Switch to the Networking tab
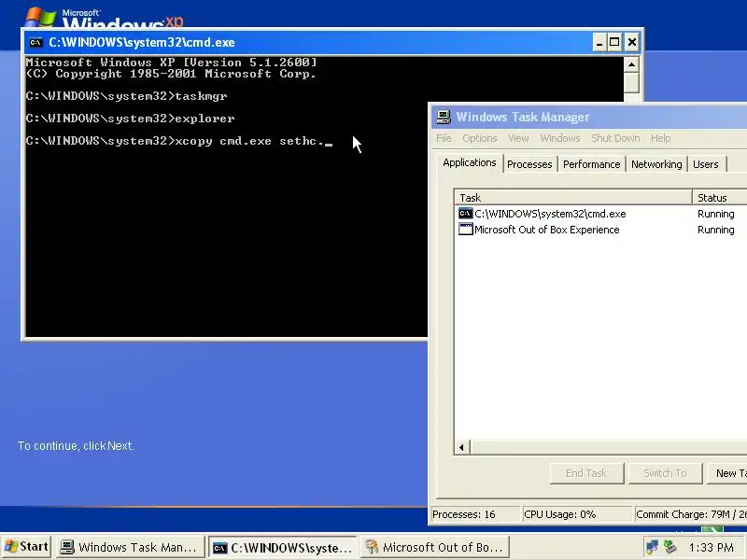 [656, 164]
